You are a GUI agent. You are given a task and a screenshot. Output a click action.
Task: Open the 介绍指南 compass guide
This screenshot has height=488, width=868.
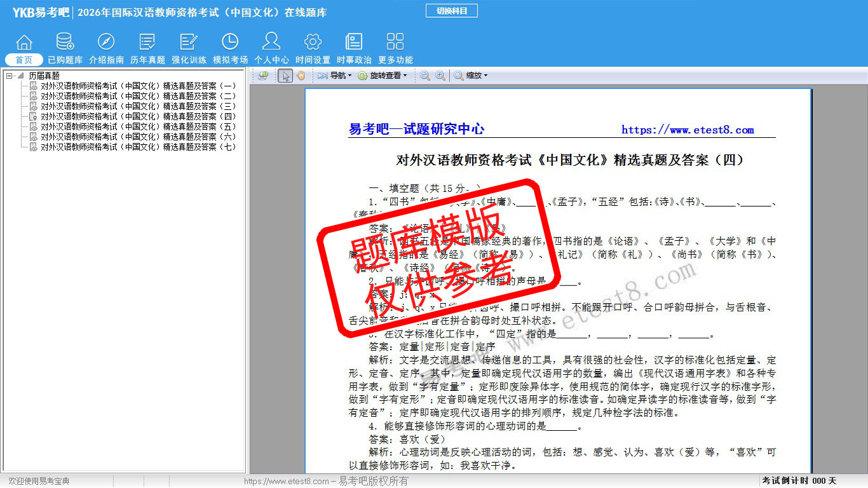(x=106, y=48)
